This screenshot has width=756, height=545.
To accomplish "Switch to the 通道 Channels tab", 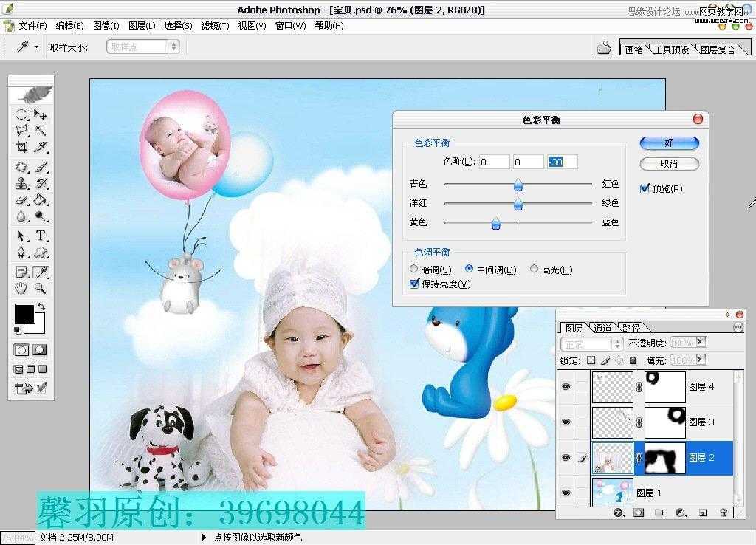I will point(602,326).
